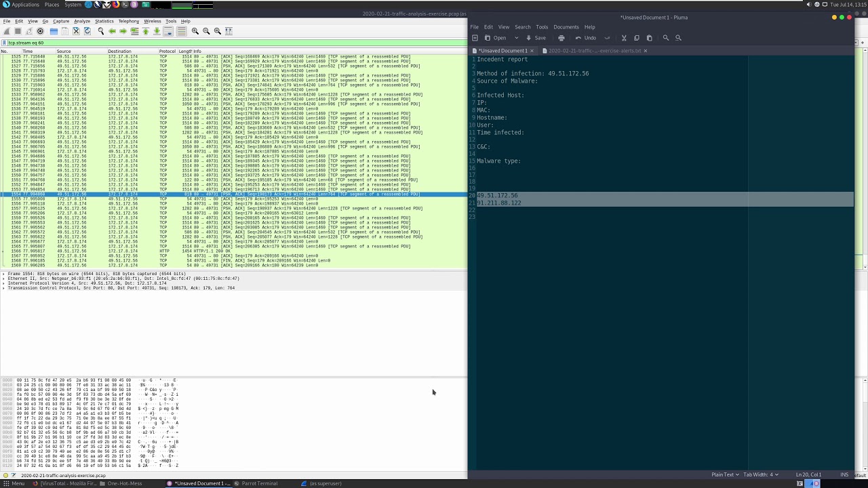Toggle auto-scroll during live capture icon
This screenshot has height=488, width=868.
[168, 31]
